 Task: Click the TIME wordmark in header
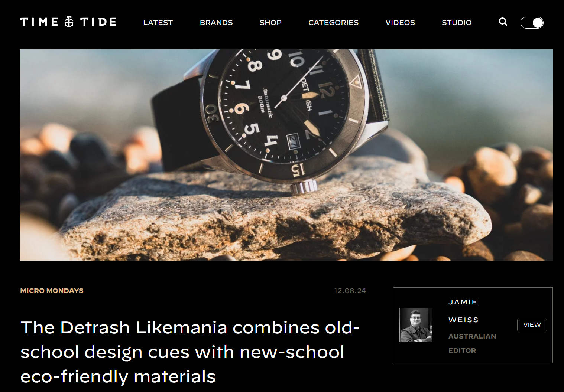coord(39,22)
